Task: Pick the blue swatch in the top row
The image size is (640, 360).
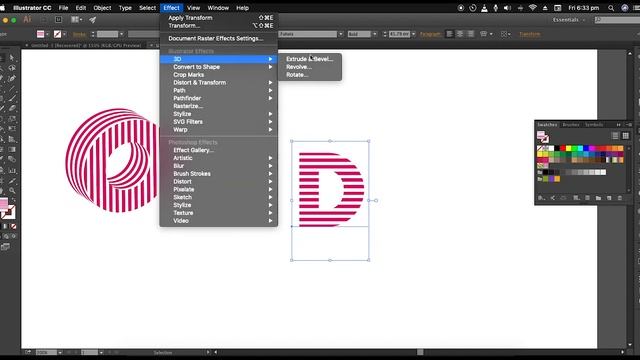Action: coord(586,148)
